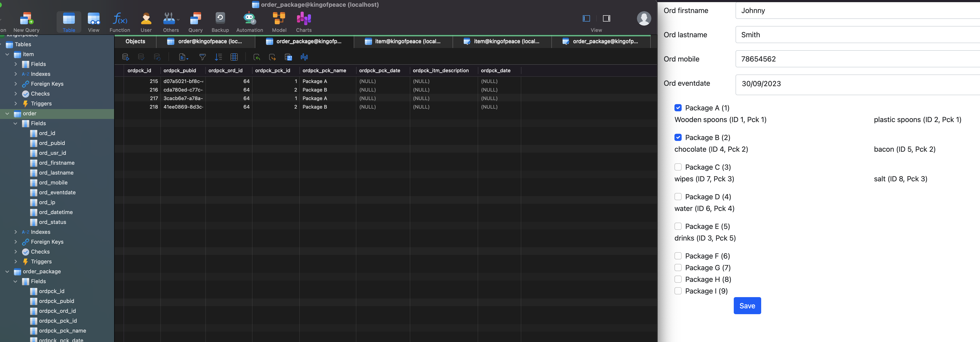
Task: Open the View objects toolbar icon
Action: [x=94, y=22]
